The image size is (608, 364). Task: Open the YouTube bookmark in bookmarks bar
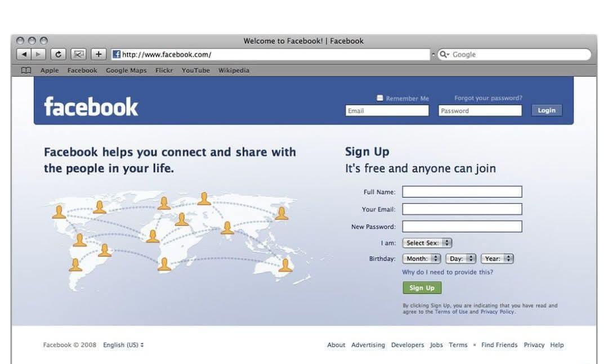tap(196, 70)
